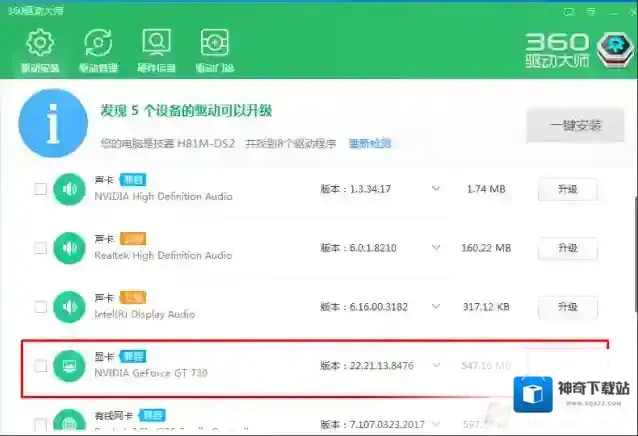Image resolution: width=638 pixels, height=436 pixels.
Task: Click 升级 button for Realtek High Definition Audio
Action: (x=567, y=248)
